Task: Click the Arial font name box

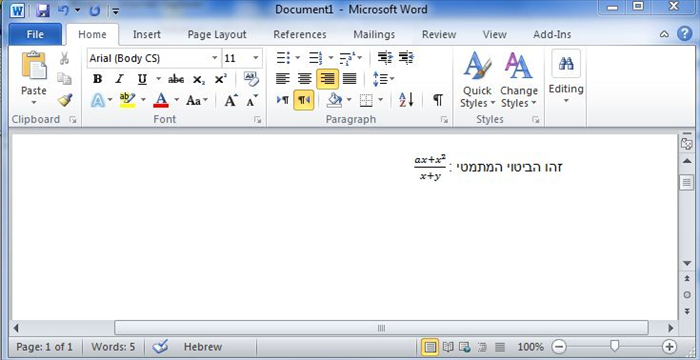Action: click(148, 58)
